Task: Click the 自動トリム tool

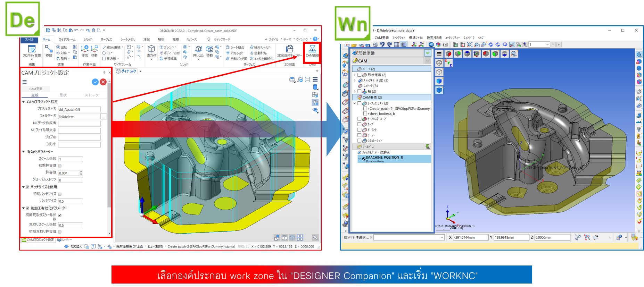Action: tap(259, 53)
